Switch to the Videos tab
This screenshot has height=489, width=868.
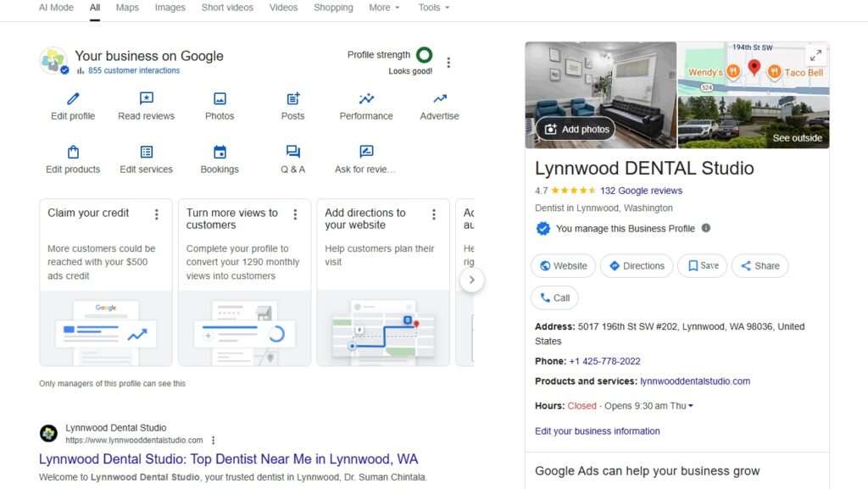tap(283, 8)
